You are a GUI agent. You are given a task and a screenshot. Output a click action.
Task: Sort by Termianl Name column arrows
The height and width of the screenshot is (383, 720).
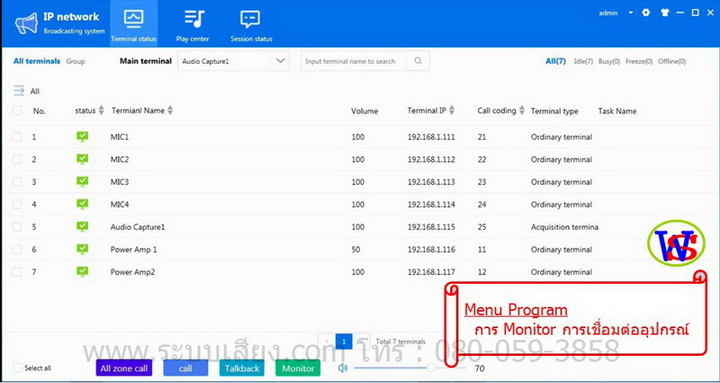(170, 110)
